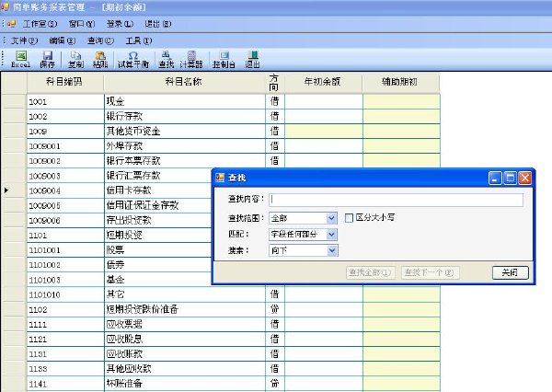Click the 复制 copy toolbar icon
Viewport: 552px width, 392px height.
pos(75,59)
